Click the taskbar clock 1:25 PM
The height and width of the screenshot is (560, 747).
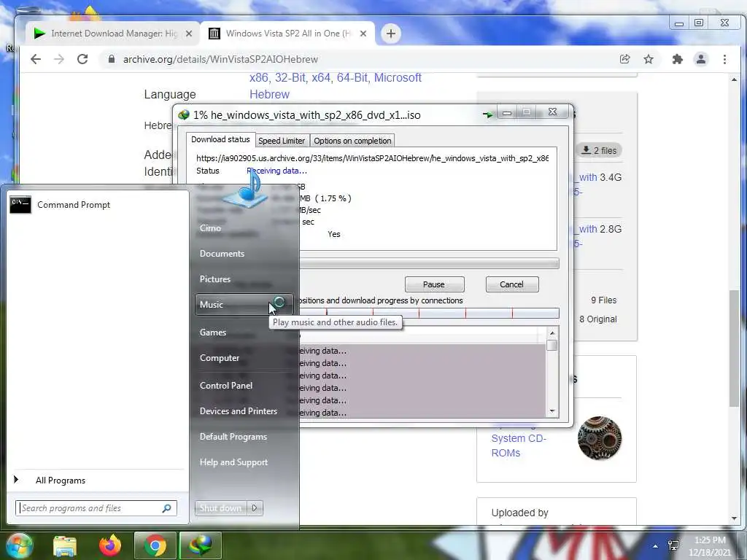[710, 540]
